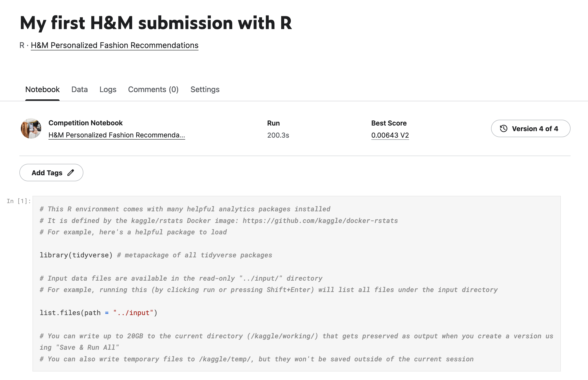
Task: Click the version history clock icon
Action: pos(503,128)
